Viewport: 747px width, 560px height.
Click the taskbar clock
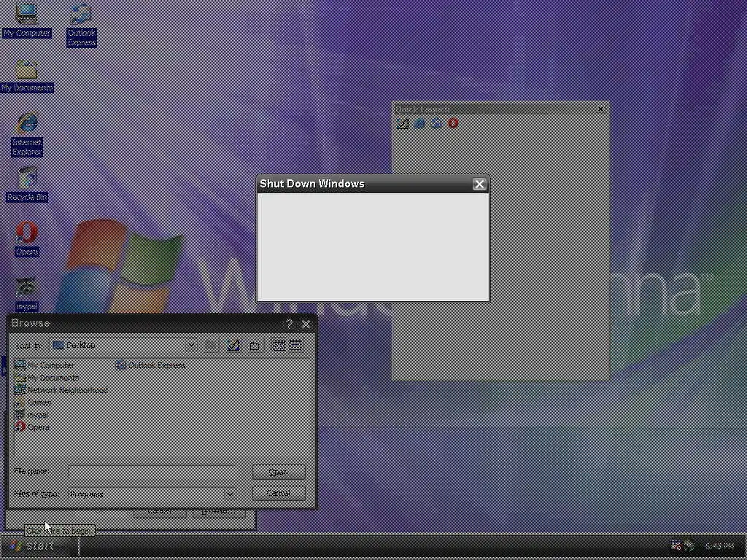[x=720, y=546]
